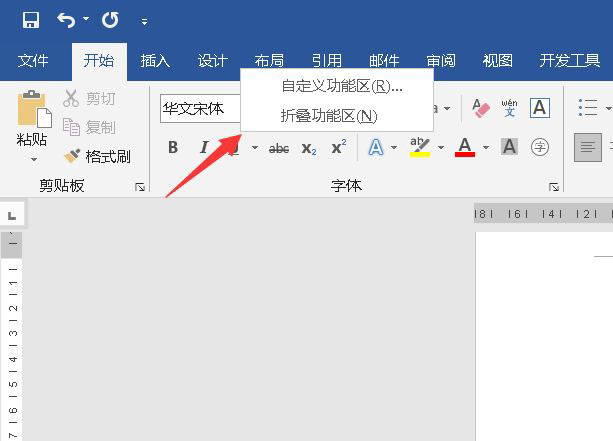Open the Paste 粘贴 options dropdown arrow
The width and height of the screenshot is (613, 441).
point(34,160)
